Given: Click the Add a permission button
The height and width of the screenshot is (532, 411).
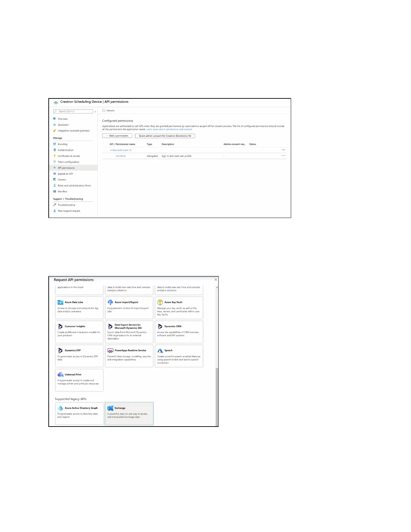Looking at the screenshot, I should [117, 136].
